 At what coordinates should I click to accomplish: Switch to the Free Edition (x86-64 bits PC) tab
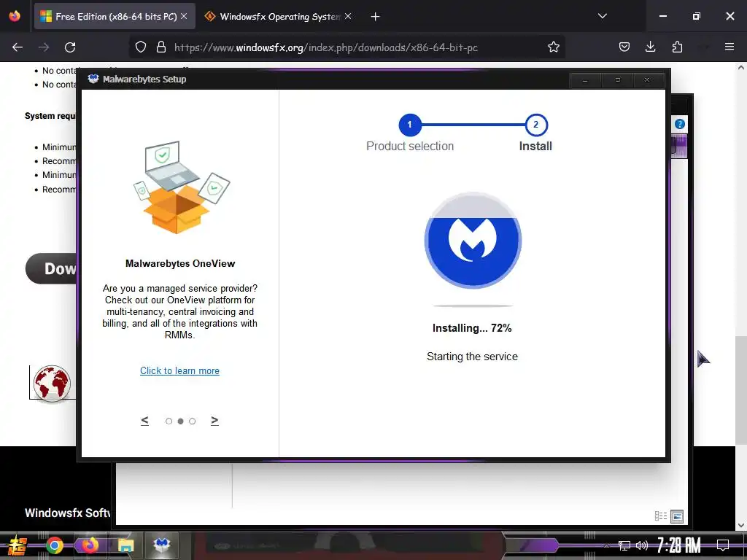click(115, 17)
